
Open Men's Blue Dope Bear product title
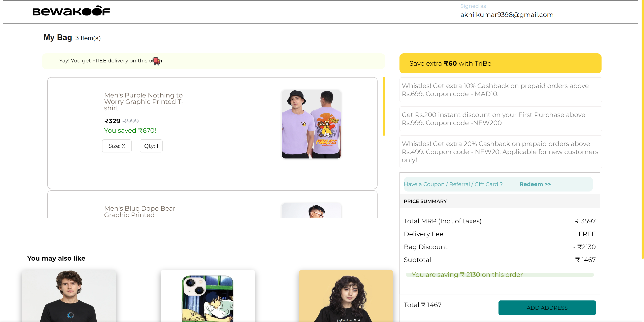(x=139, y=211)
